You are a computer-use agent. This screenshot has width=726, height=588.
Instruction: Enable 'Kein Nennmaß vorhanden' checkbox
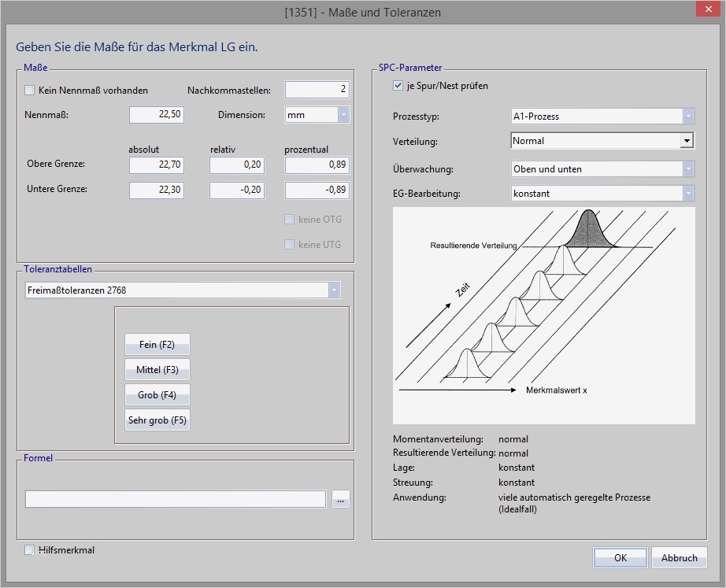(31, 91)
